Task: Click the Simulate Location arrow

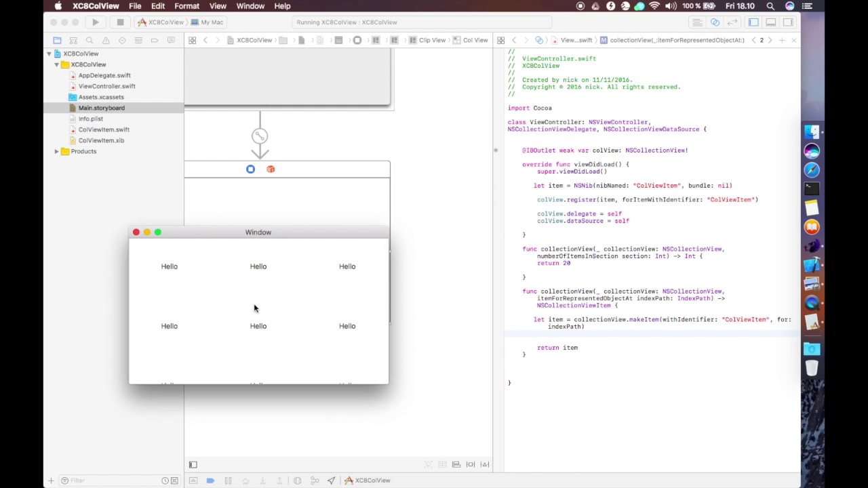Action: (x=332, y=481)
